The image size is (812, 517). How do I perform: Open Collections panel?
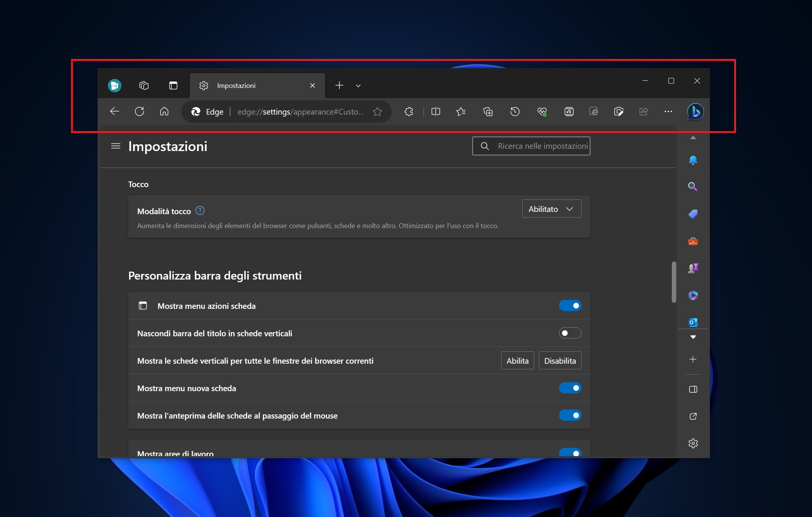(x=488, y=111)
